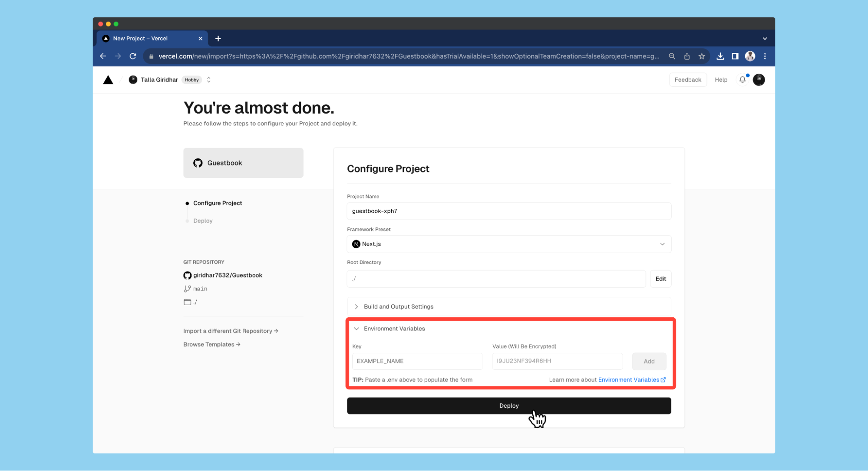The width and height of the screenshot is (868, 471).
Task: Bookmark the page with the star icon
Action: (702, 56)
